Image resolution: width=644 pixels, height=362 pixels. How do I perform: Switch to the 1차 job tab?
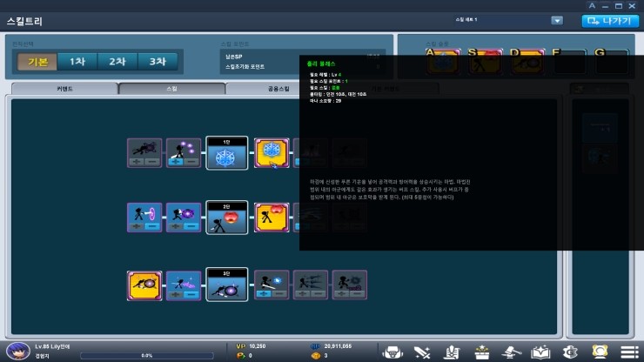point(77,62)
